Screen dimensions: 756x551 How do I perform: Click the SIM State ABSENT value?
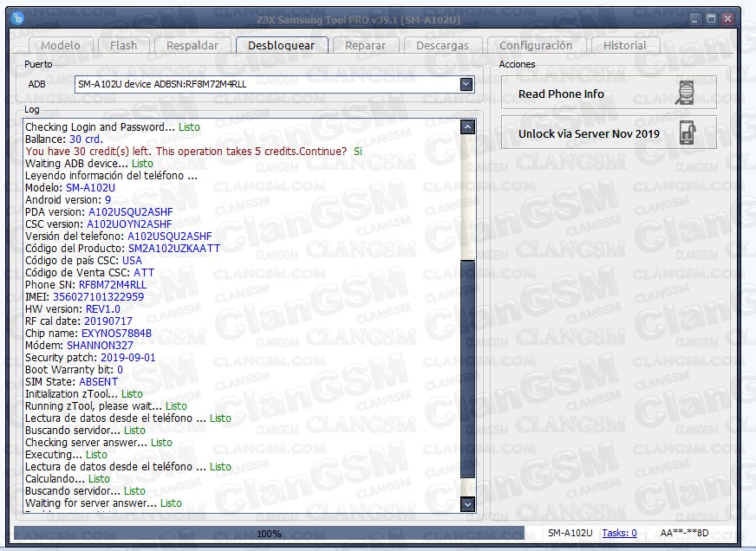click(x=98, y=381)
